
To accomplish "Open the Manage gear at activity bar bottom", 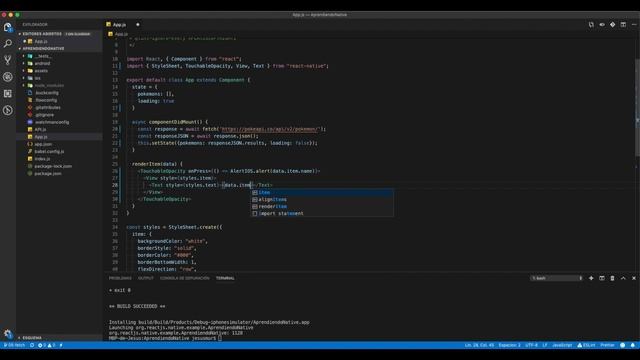I will tap(7, 333).
